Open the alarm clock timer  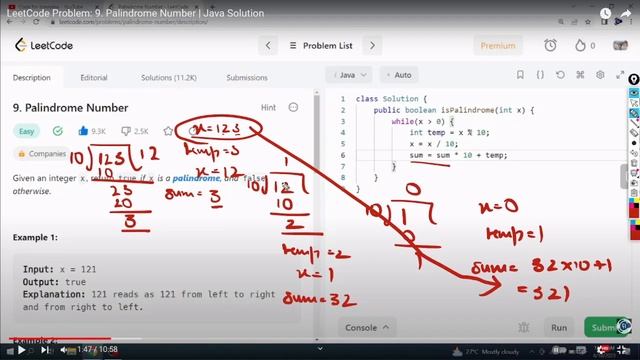pos(550,45)
